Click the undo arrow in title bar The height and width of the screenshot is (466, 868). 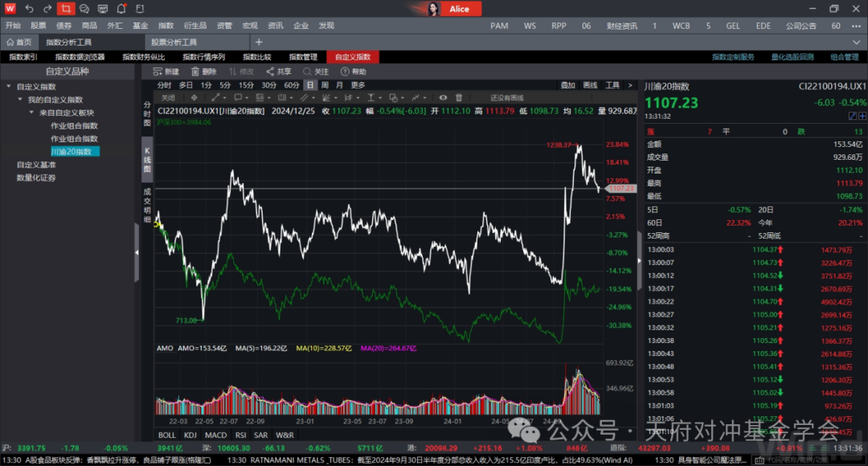[30, 9]
